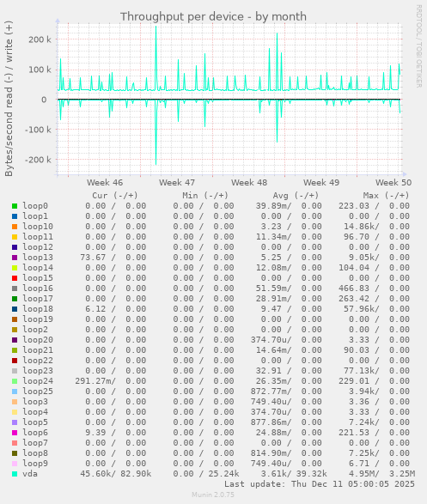Click the Min (-/+) column header
Image resolution: width=427 pixels, height=504 pixels.
coord(205,196)
